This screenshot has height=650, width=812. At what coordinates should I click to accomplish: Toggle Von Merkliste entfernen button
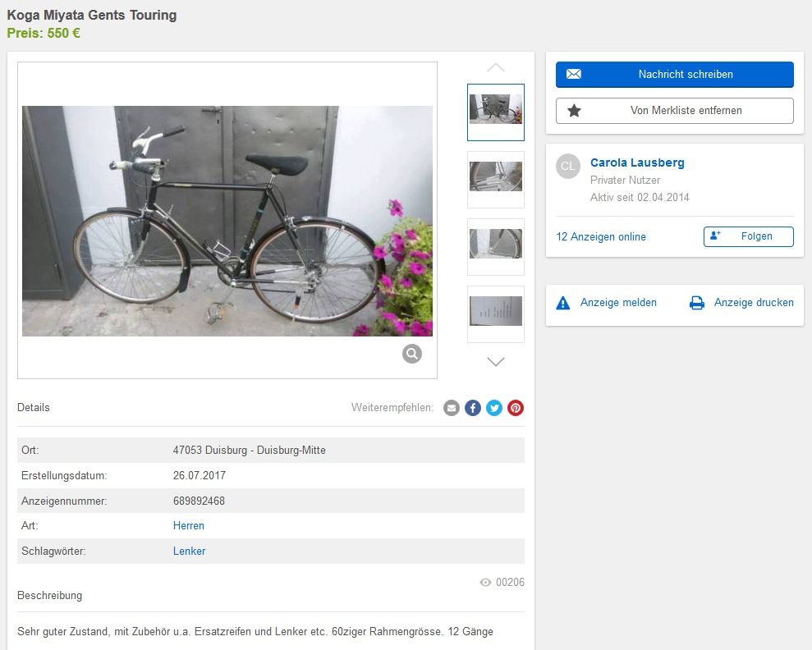click(x=675, y=111)
